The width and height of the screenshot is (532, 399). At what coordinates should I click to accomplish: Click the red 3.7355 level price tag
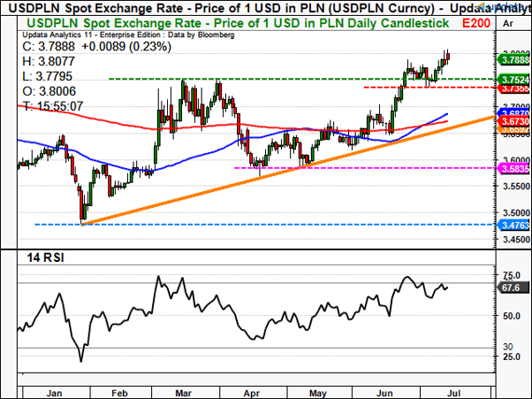click(x=514, y=88)
